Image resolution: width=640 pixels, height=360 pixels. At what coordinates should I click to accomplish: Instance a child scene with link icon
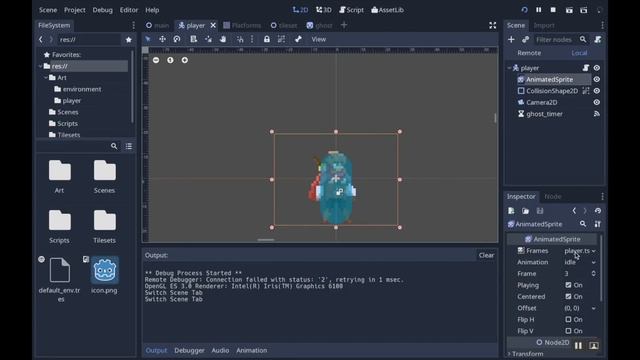click(x=525, y=40)
